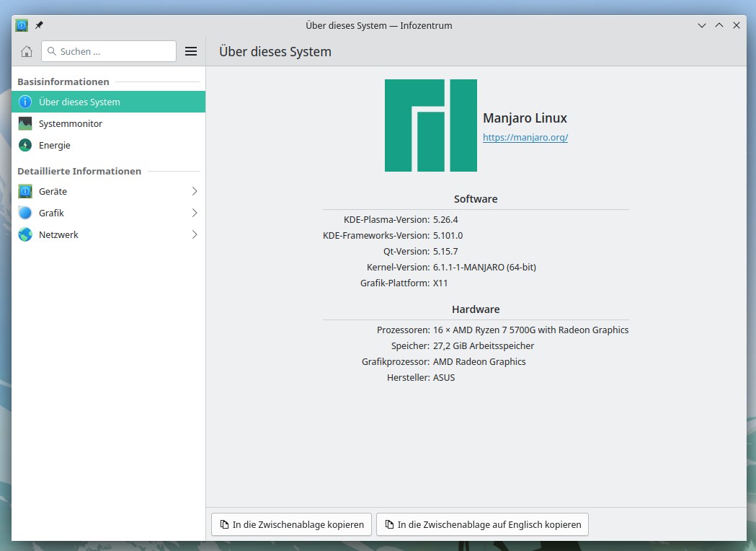756x551 pixels.
Task: Click the home icon in the sidebar
Action: (27, 51)
